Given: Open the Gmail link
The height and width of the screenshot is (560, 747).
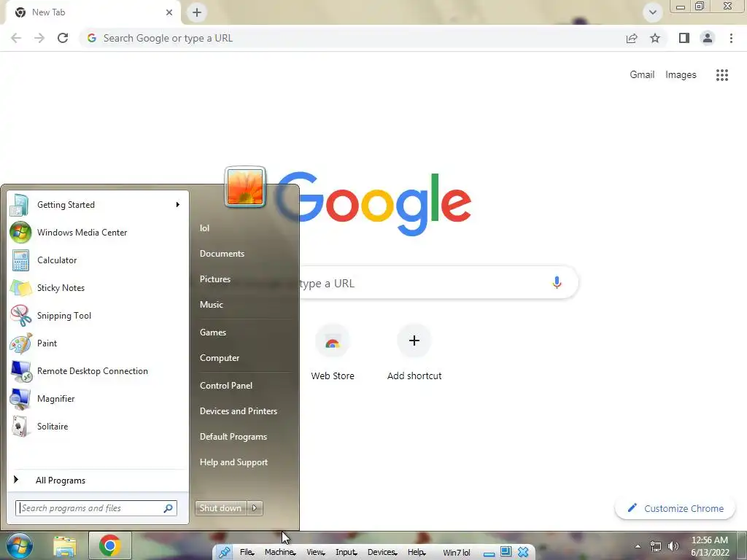Looking at the screenshot, I should [642, 75].
